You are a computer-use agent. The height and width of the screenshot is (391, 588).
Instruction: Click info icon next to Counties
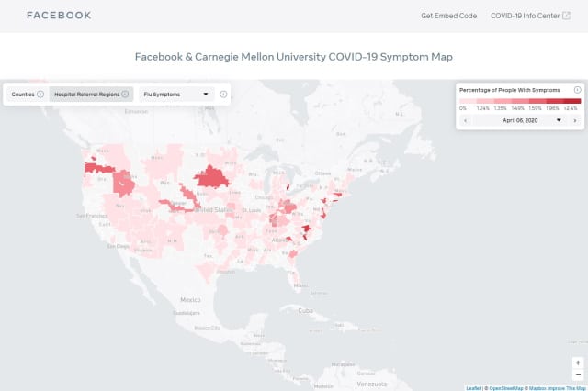pyautogui.click(x=40, y=94)
